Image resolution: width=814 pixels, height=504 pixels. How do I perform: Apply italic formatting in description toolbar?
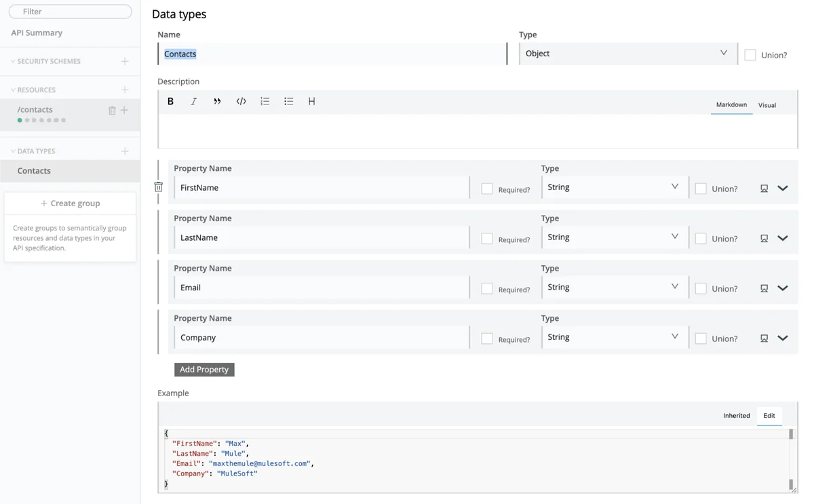[x=193, y=101]
